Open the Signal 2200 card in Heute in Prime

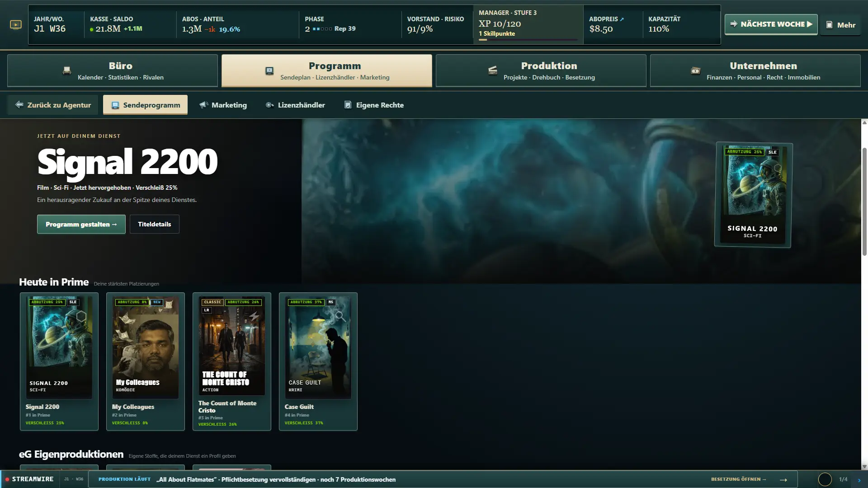[59, 361]
